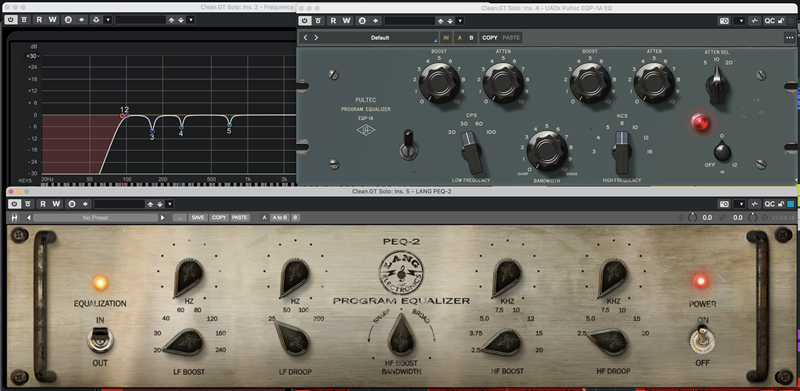Select the A state in LANG PEQ-2 toolbar
Screen dimensions: 800x391
(x=264, y=217)
